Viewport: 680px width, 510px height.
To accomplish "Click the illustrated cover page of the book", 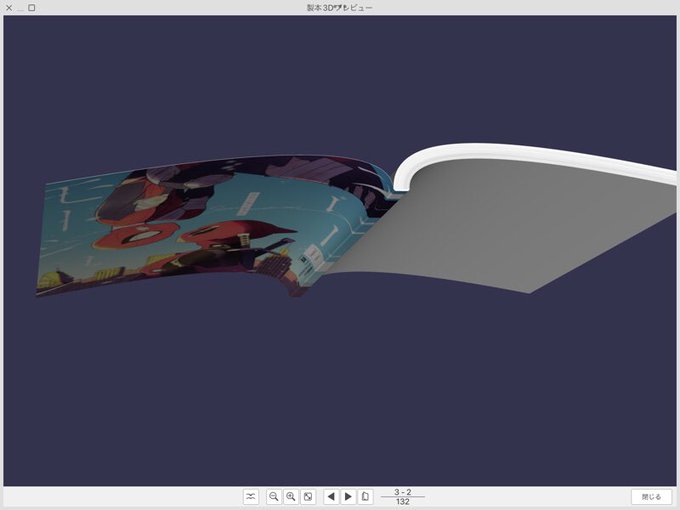I will point(195,226).
